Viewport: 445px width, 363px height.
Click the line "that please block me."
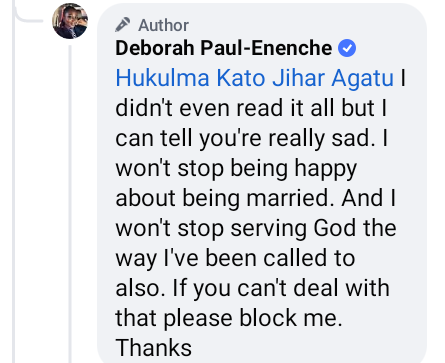click(229, 318)
